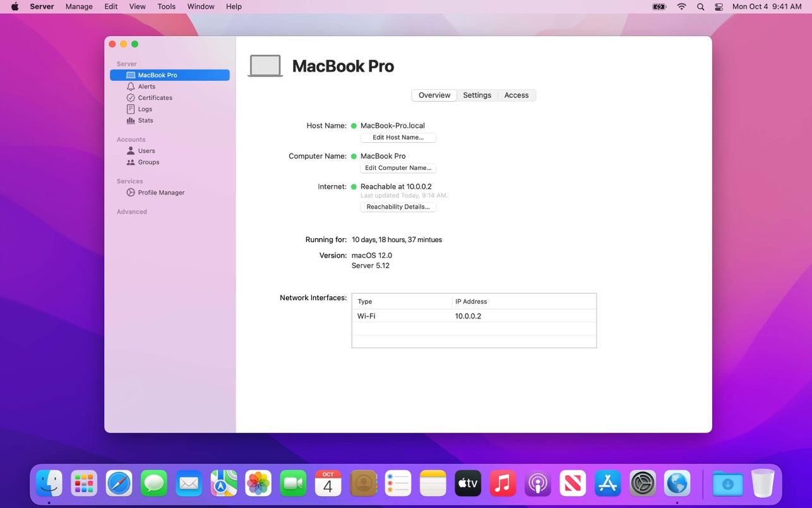Open the Groups accounts list

coord(148,162)
